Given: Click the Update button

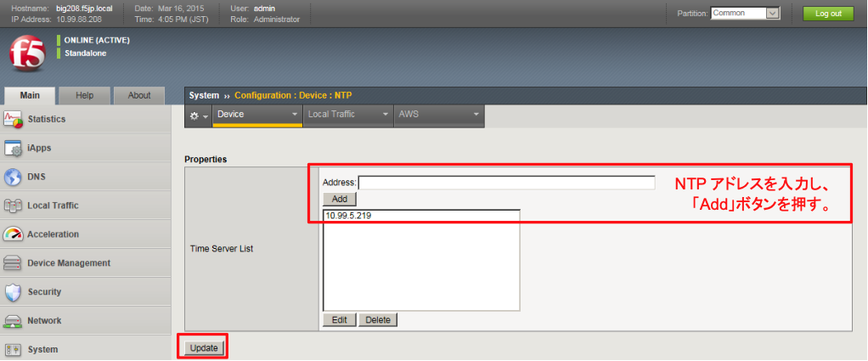Looking at the screenshot, I should 204,347.
